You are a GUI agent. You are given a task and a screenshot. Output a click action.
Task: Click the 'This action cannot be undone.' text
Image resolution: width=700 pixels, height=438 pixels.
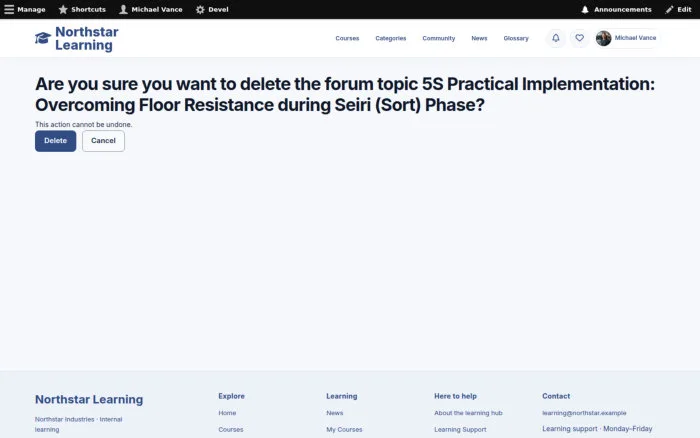tap(83, 125)
